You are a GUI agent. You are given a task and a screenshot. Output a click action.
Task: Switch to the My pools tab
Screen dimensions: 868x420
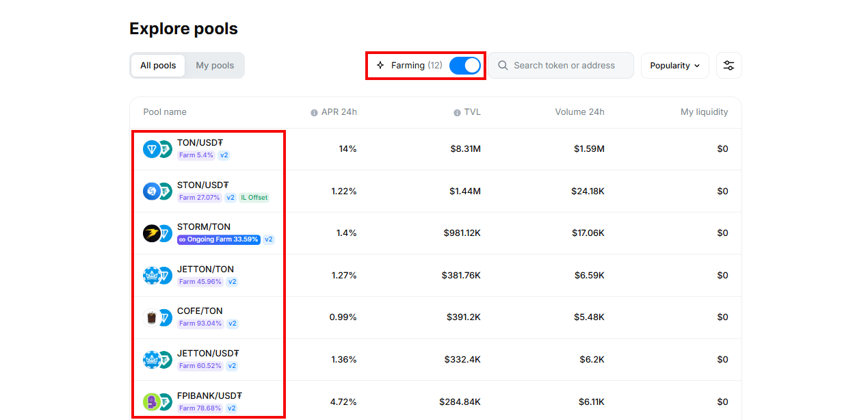tap(215, 66)
